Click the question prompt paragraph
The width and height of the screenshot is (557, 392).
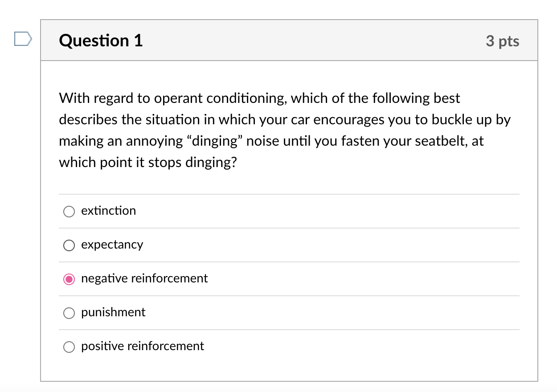285,130
